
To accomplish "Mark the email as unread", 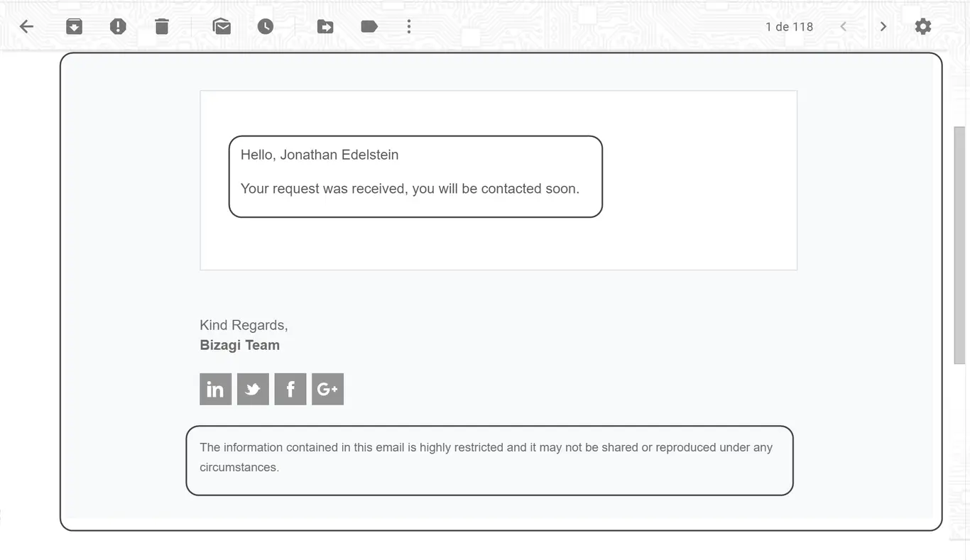I will [222, 27].
